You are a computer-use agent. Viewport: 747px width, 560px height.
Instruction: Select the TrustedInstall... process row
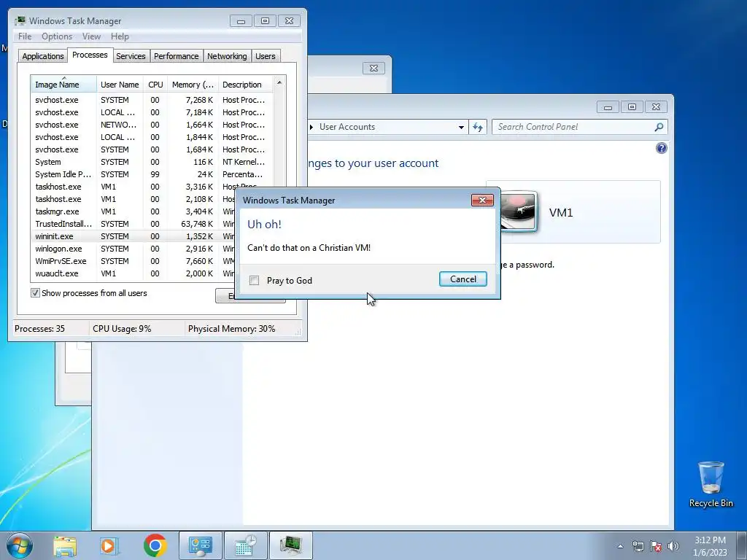pos(133,224)
